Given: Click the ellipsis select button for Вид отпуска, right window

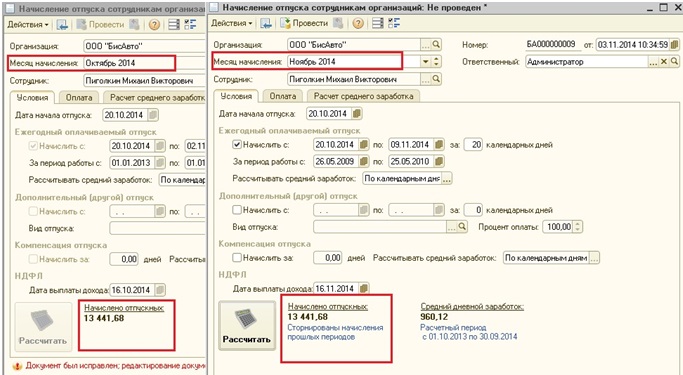Looking at the screenshot, I should pos(452,226).
